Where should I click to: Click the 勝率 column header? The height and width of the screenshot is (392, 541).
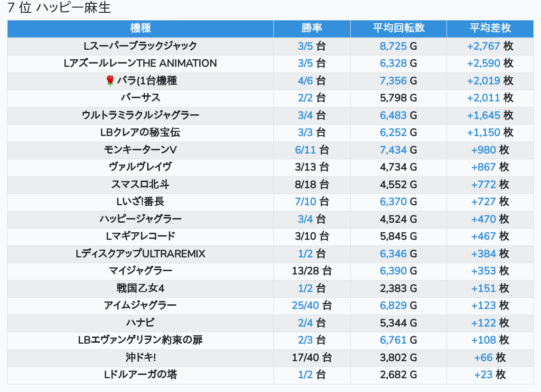[x=312, y=28]
